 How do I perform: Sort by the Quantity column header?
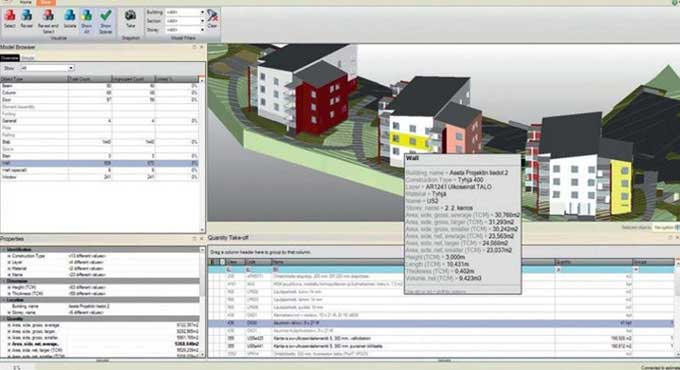[x=593, y=262]
